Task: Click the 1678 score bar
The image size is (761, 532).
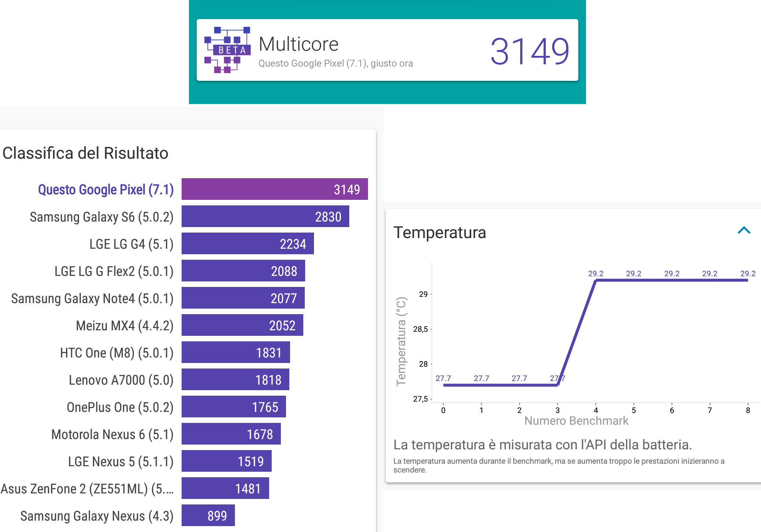Action: (x=231, y=434)
